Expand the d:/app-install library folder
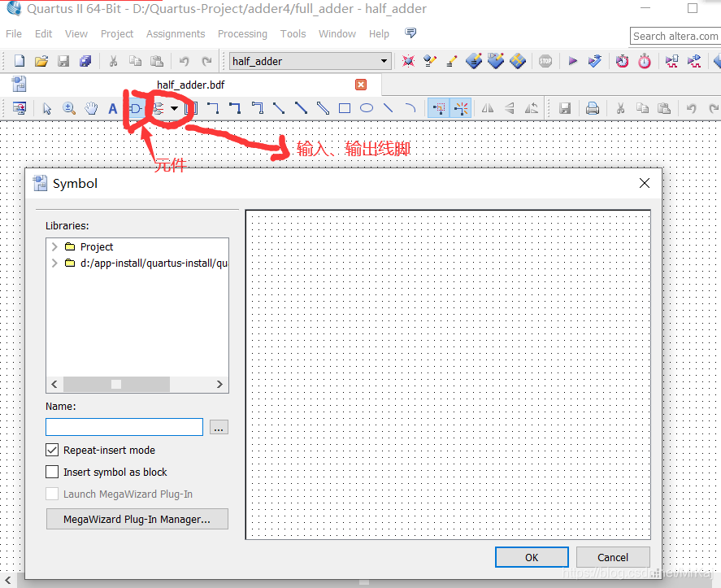The height and width of the screenshot is (588, 721). click(54, 263)
